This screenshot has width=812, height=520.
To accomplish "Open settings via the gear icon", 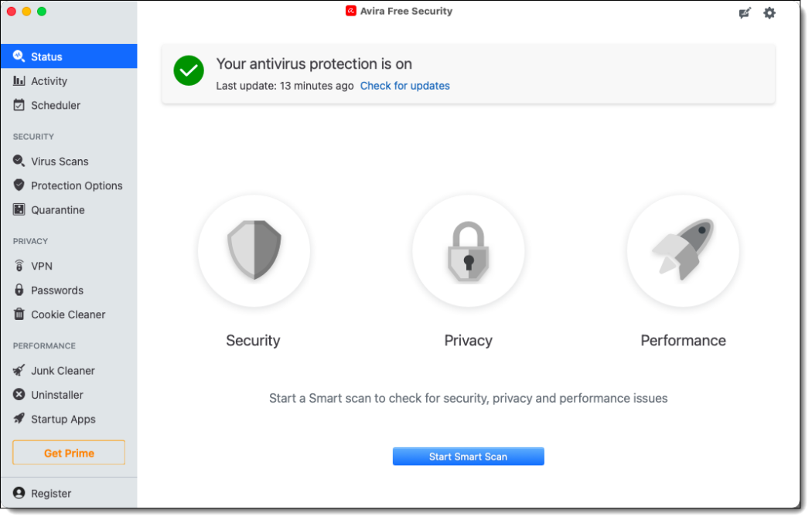I will 769,13.
